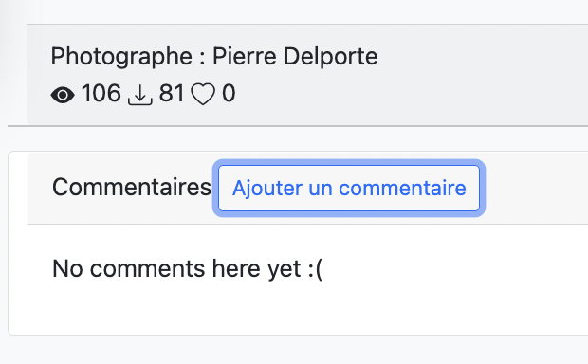Click the Commentaires section heading
The width and height of the screenshot is (588, 364).
(x=132, y=187)
